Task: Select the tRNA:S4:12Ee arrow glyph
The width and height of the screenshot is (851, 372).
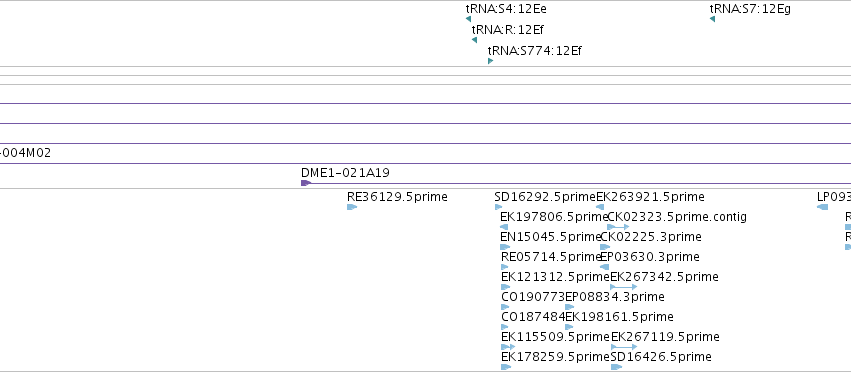Action: (x=468, y=19)
